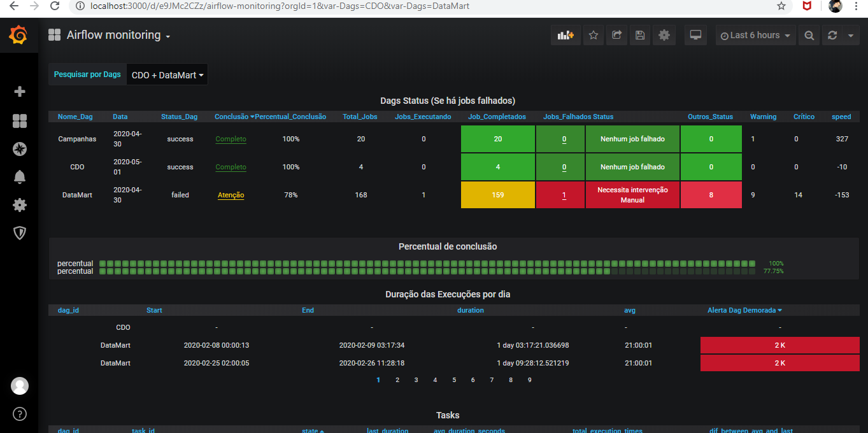Open the Alerting bell icon
868x433 pixels.
20,177
